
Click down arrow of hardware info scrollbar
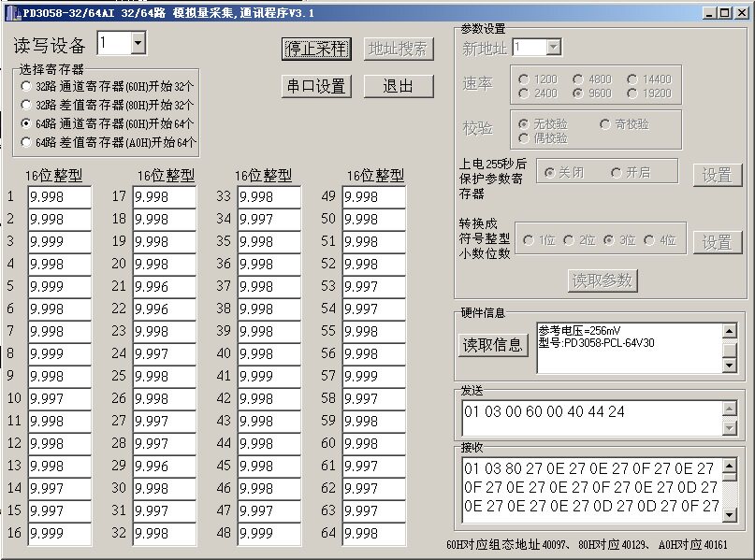pyautogui.click(x=730, y=366)
